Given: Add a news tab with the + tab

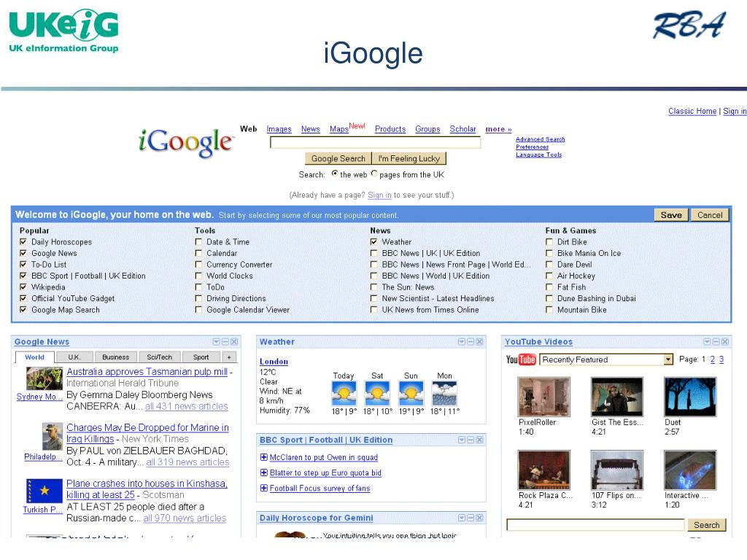Looking at the screenshot, I should pos(229,357).
